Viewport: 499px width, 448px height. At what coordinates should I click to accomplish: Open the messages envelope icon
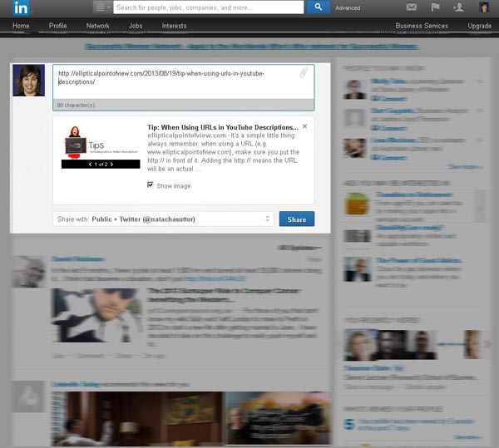(412, 7)
